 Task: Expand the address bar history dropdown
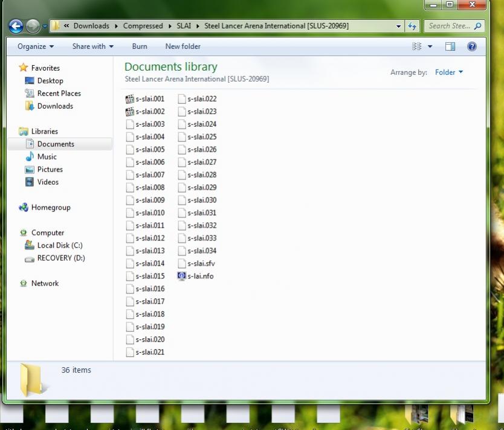pyautogui.click(x=398, y=27)
